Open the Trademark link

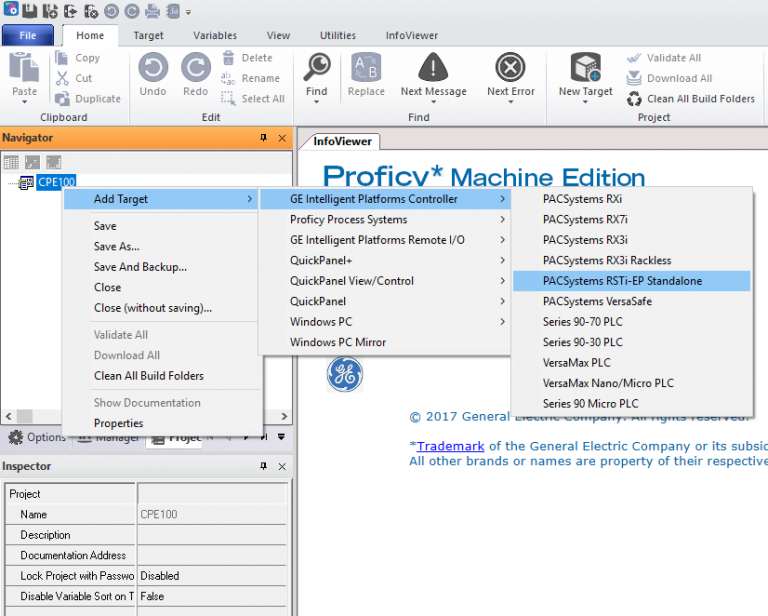tap(450, 446)
